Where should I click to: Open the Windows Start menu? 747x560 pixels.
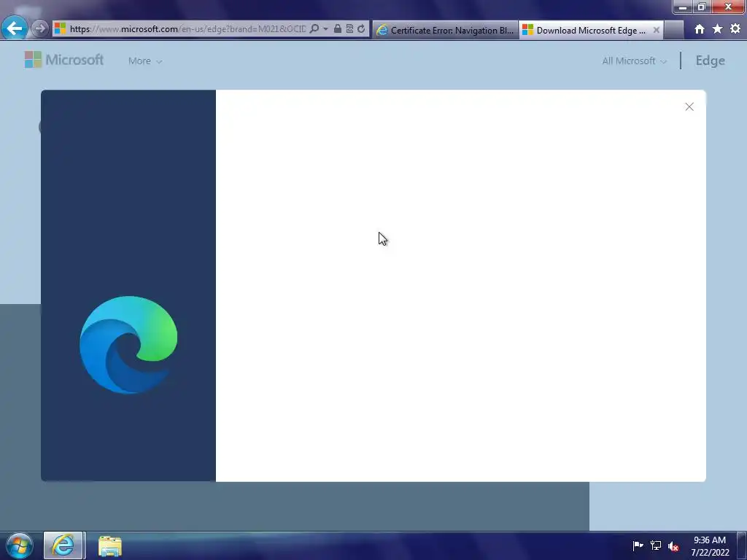coord(20,545)
